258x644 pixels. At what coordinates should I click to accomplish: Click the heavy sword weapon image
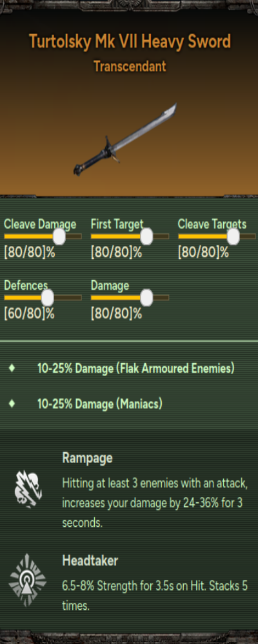[125, 140]
